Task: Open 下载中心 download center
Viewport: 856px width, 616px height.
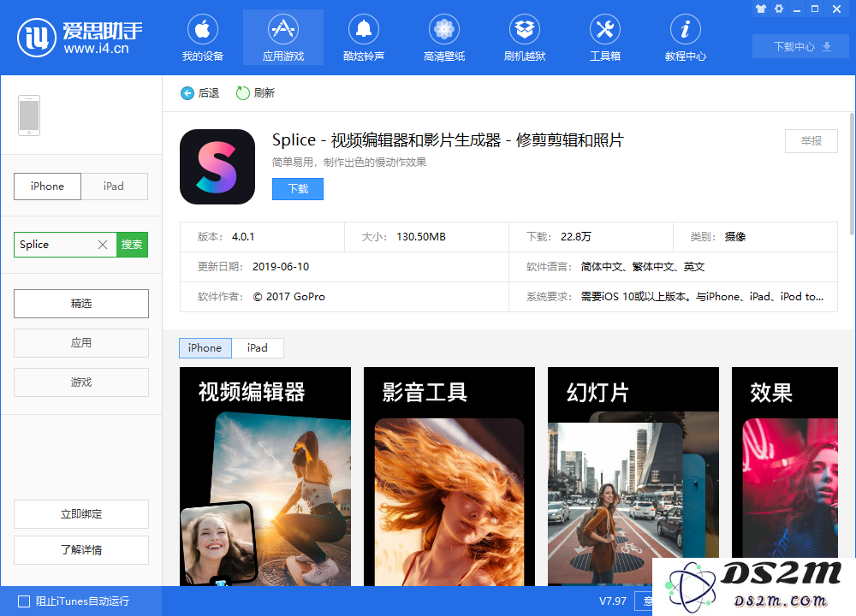Action: pyautogui.click(x=800, y=46)
